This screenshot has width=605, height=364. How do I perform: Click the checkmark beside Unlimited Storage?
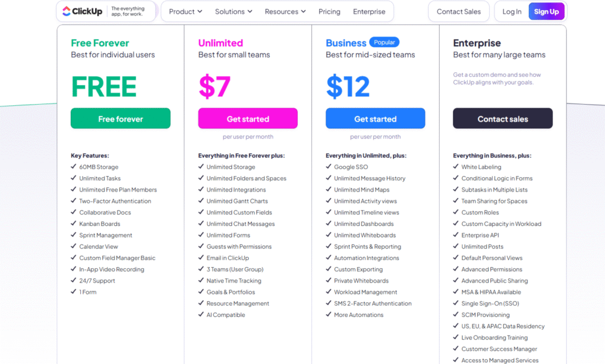coord(201,167)
